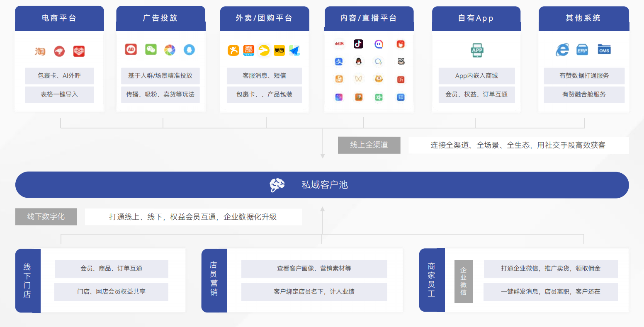The width and height of the screenshot is (644, 327).
Task: Click the 表格一键导入 box
Action: click(59, 94)
